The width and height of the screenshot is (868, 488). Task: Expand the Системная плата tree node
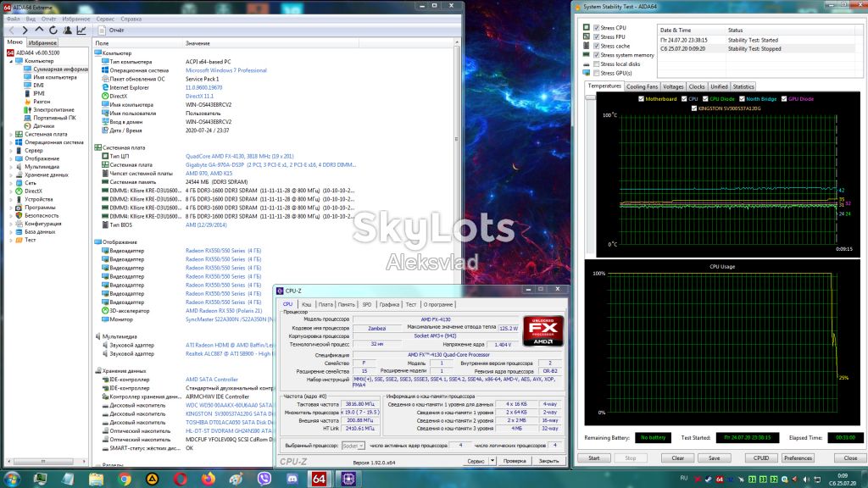click(11, 135)
